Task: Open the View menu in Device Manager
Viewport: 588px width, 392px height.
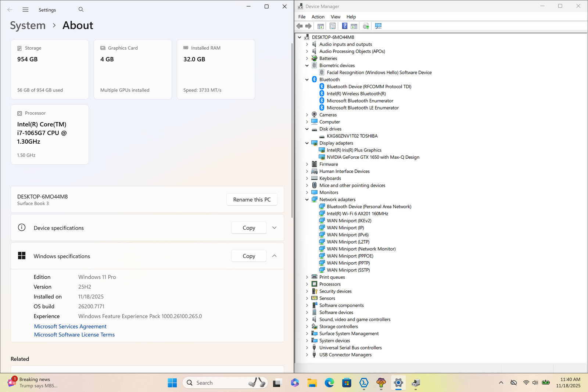Action: pyautogui.click(x=335, y=17)
